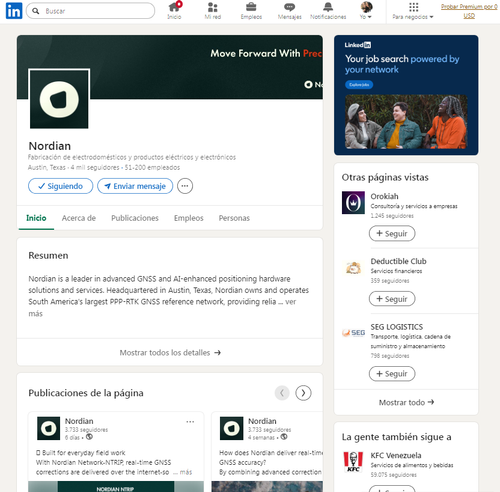Go to previous posts with left arrow

pos(282,393)
